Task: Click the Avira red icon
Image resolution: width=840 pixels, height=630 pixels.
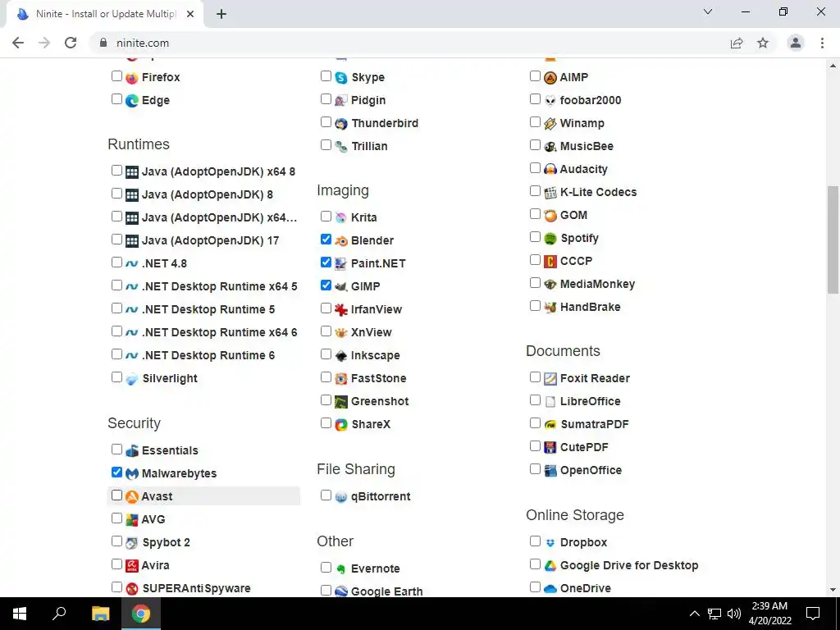Action: (132, 566)
